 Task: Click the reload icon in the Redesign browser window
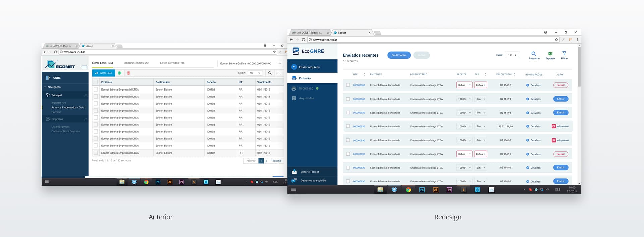coord(303,40)
